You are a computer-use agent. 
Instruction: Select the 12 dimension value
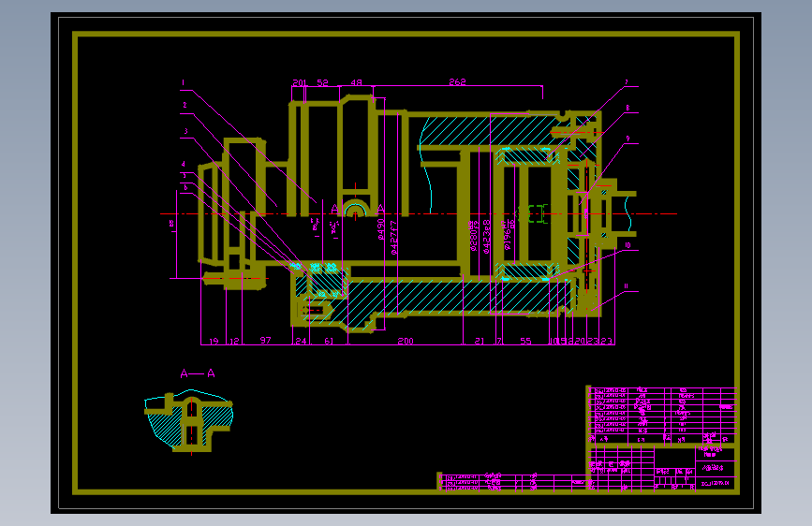pyautogui.click(x=234, y=342)
